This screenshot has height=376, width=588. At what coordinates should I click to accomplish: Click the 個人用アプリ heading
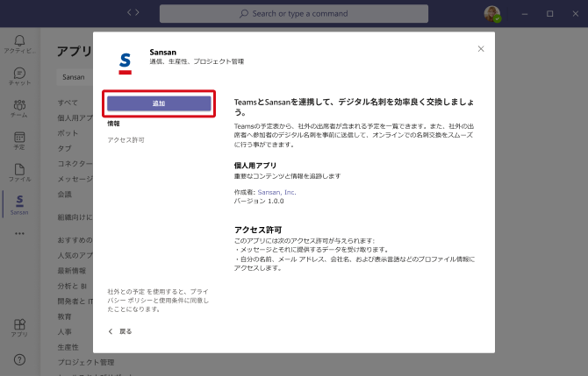[x=255, y=166]
